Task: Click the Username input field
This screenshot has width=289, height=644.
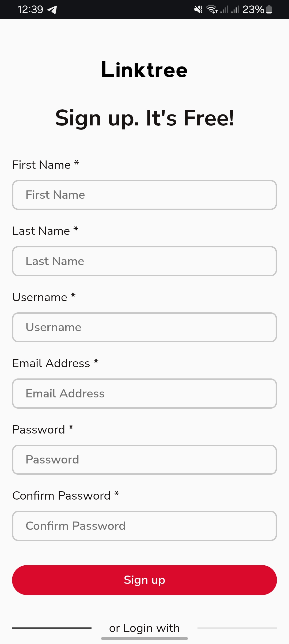Action: [x=144, y=327]
